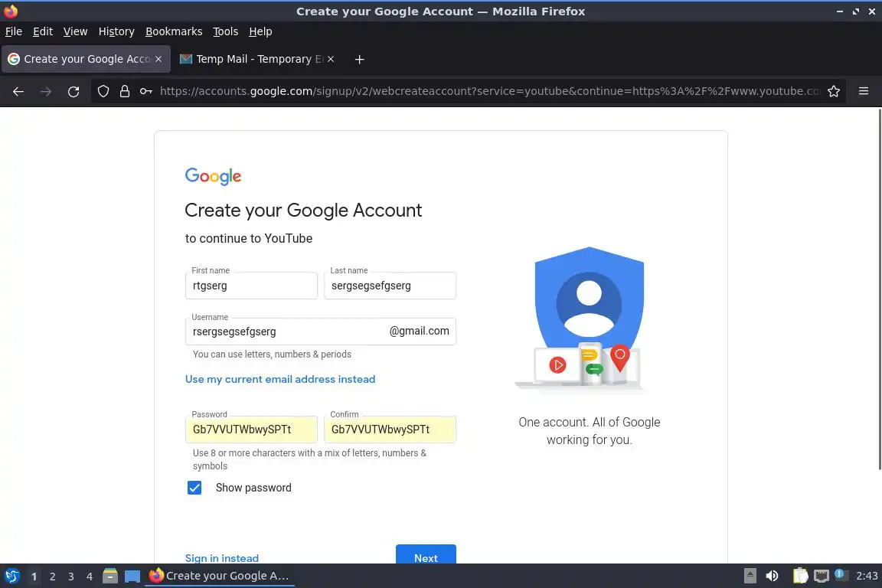Image resolution: width=882 pixels, height=588 pixels.
Task: Open the Edit menu
Action: (43, 31)
